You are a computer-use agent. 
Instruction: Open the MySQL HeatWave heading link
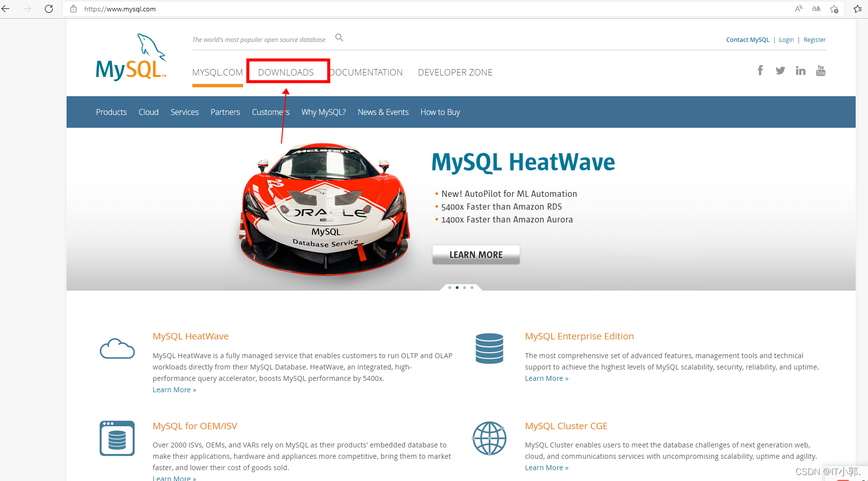click(x=190, y=336)
